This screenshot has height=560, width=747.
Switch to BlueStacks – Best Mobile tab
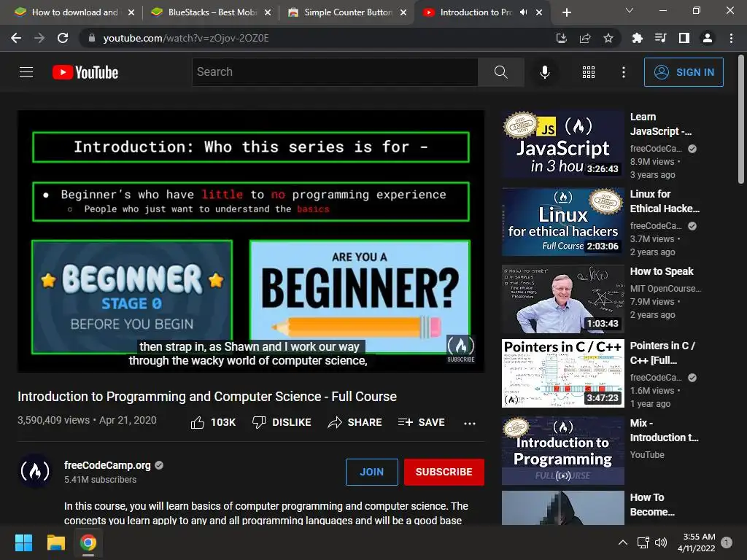point(209,12)
